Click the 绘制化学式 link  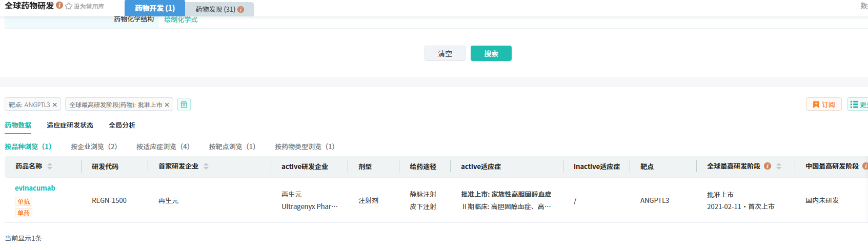point(180,20)
